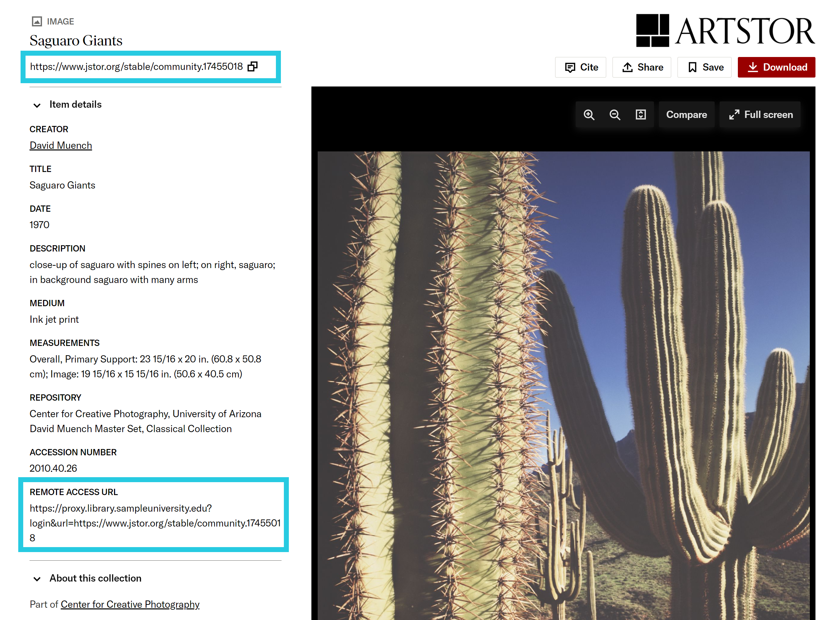
Task: Collapse the Item details section
Action: (x=37, y=105)
